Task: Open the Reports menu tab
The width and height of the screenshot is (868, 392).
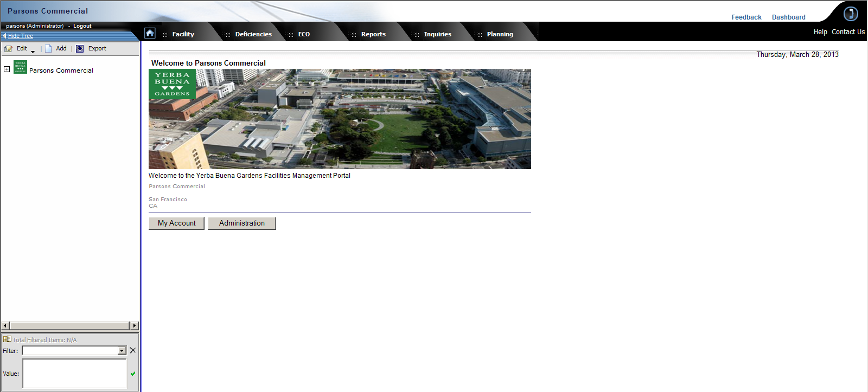Action: pos(373,34)
